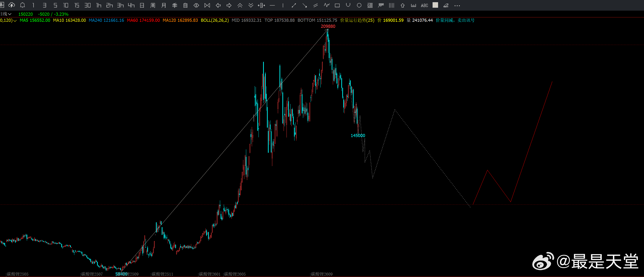Screen dimensions: 644x277
Task: Click the 碳酸锂2507 contract marker
Action: (x=92, y=274)
